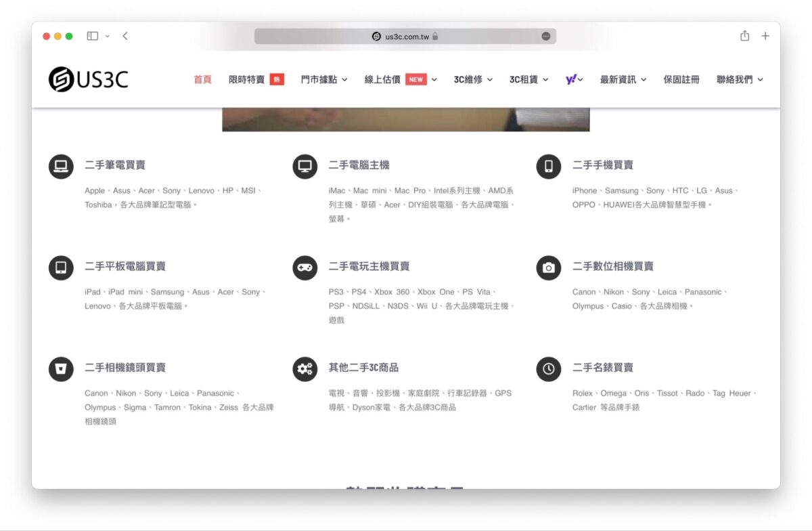Click the laptop brands text starting with Apple
This screenshot has height=531, width=812.
click(x=173, y=198)
